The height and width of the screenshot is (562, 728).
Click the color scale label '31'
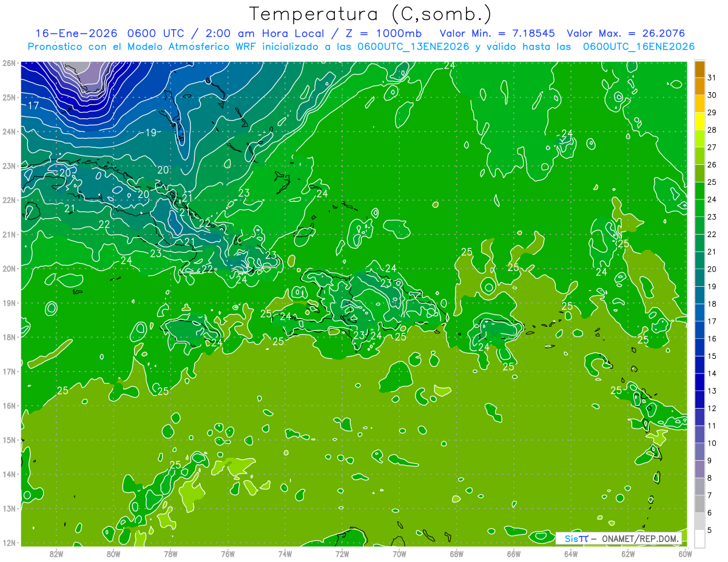712,78
